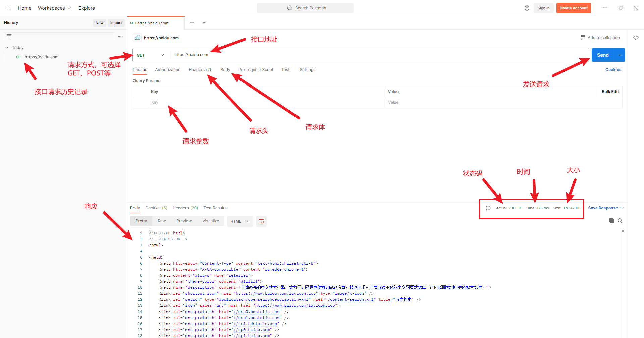Screen dimensions: 644x338
Task: Toggle word wrap icon in response toolbar
Action: click(x=261, y=221)
